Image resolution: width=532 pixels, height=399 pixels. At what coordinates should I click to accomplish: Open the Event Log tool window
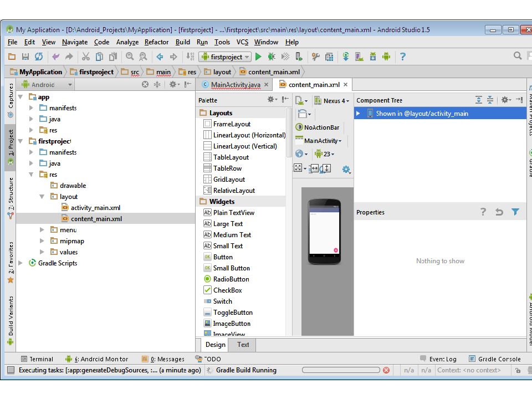point(438,359)
